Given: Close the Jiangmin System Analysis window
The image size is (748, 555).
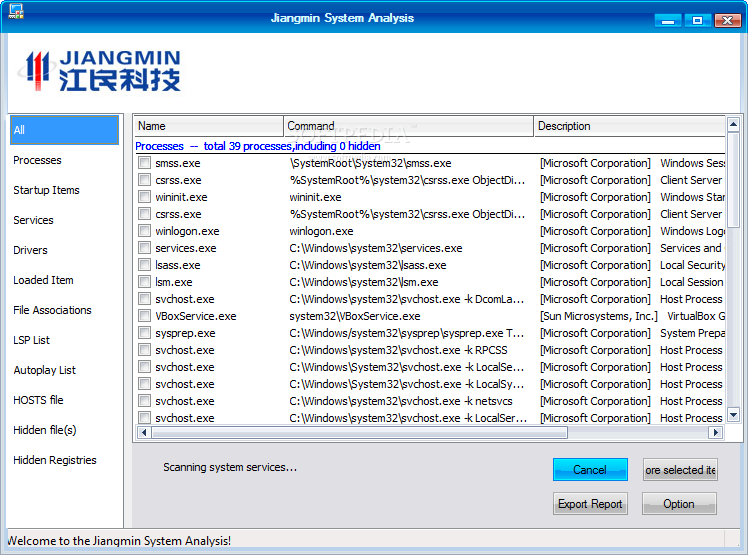Looking at the screenshot, I should click(727, 21).
